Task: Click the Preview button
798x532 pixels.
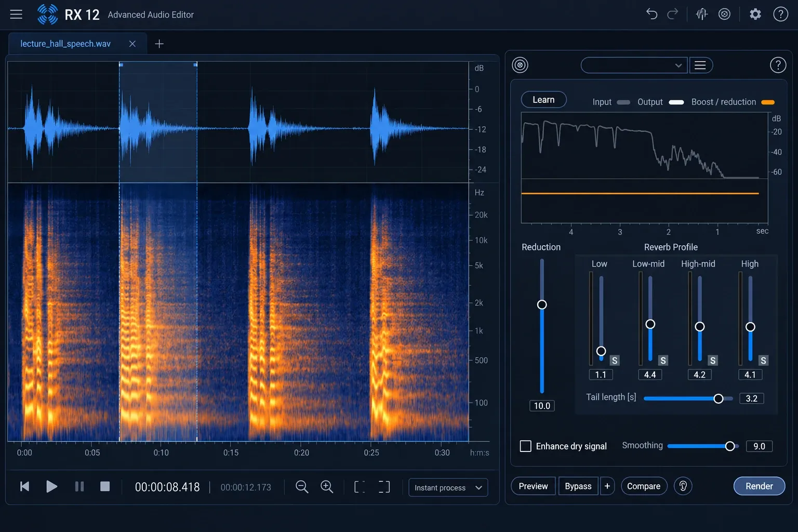Action: pyautogui.click(x=533, y=486)
